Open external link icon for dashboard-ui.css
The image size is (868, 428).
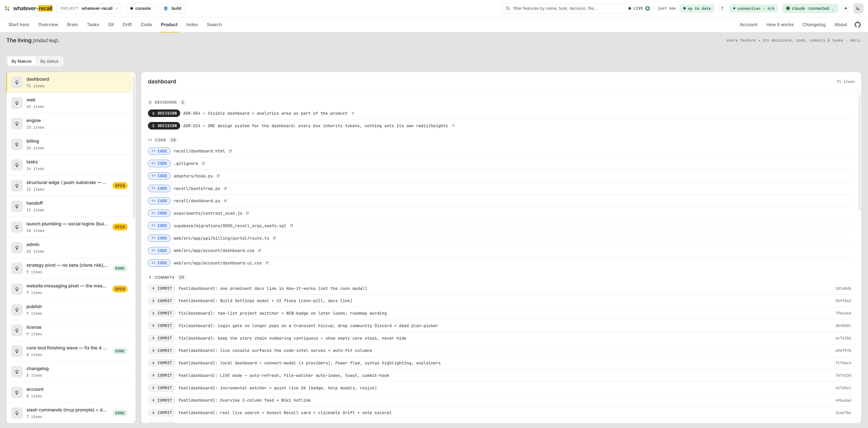(x=267, y=263)
